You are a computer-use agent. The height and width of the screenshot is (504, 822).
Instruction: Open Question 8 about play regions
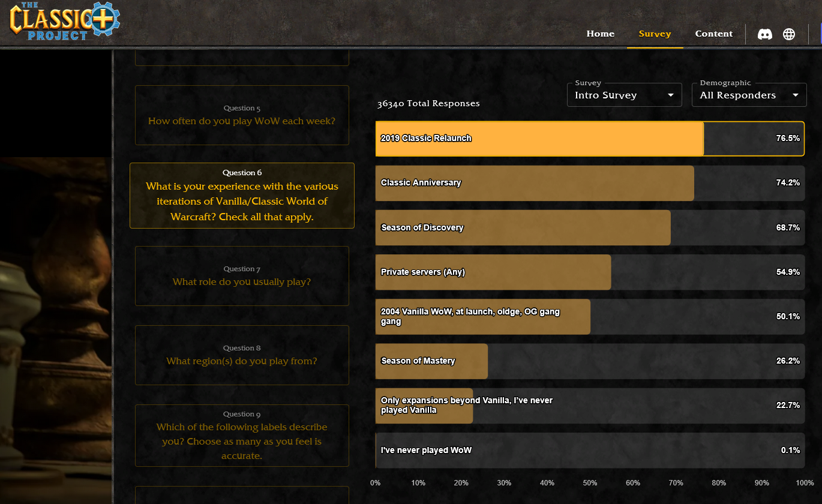[x=242, y=355]
